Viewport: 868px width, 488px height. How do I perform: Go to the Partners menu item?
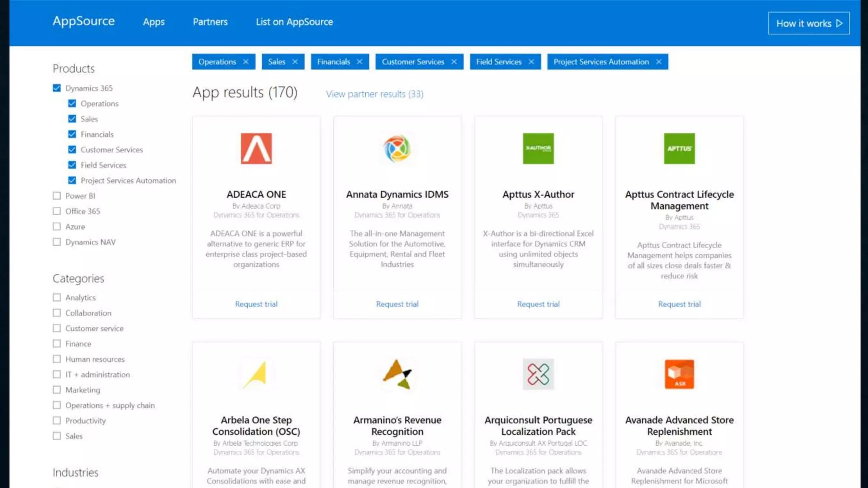coord(210,22)
